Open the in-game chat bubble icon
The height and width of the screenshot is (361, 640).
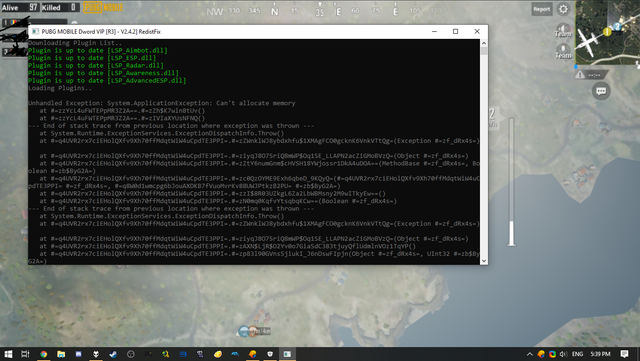[601, 91]
